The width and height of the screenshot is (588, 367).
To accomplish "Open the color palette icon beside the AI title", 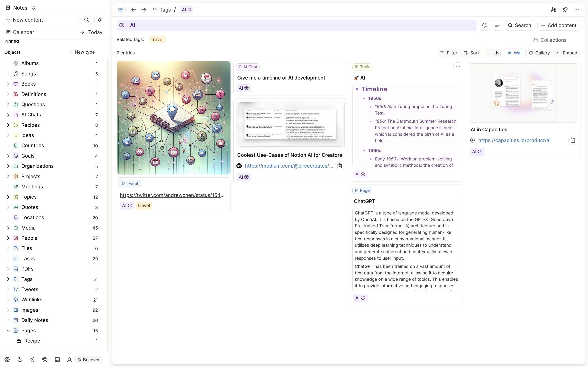I will click(485, 25).
